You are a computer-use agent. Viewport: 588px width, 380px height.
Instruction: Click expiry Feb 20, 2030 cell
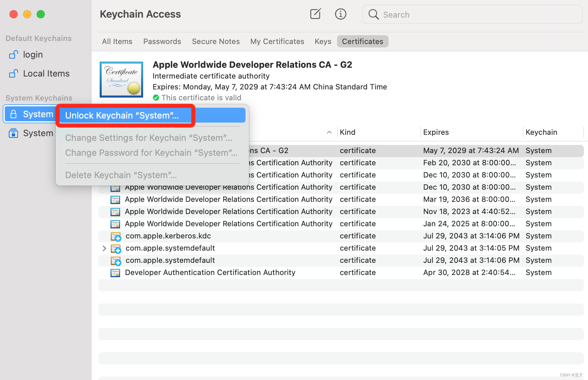pos(469,163)
